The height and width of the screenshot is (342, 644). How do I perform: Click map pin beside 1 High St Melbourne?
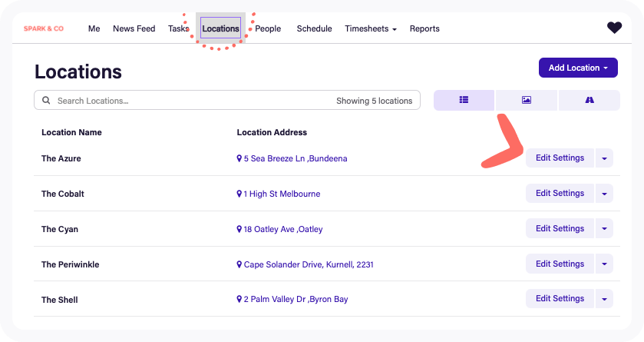239,194
